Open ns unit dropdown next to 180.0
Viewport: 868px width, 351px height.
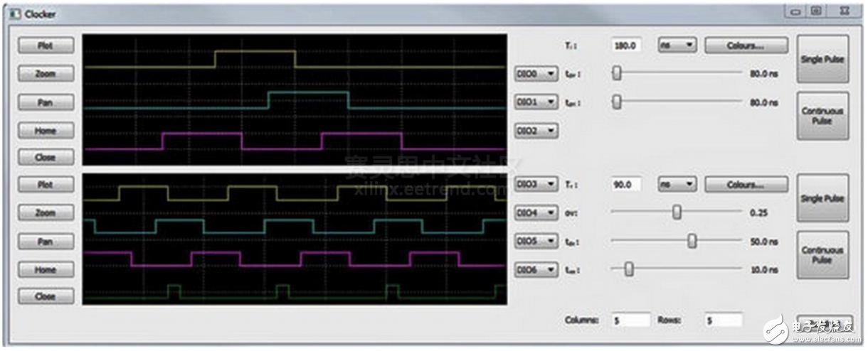[x=677, y=45]
